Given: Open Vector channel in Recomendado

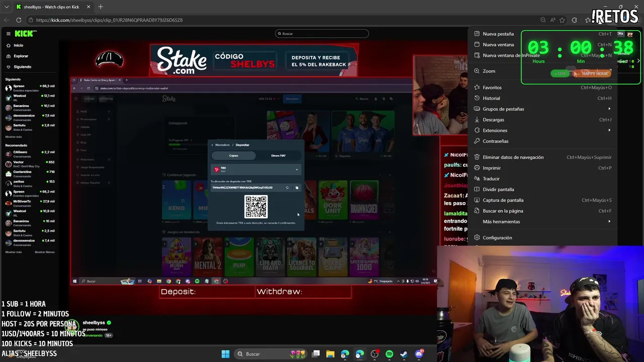Looking at the screenshot, I should (30, 164).
